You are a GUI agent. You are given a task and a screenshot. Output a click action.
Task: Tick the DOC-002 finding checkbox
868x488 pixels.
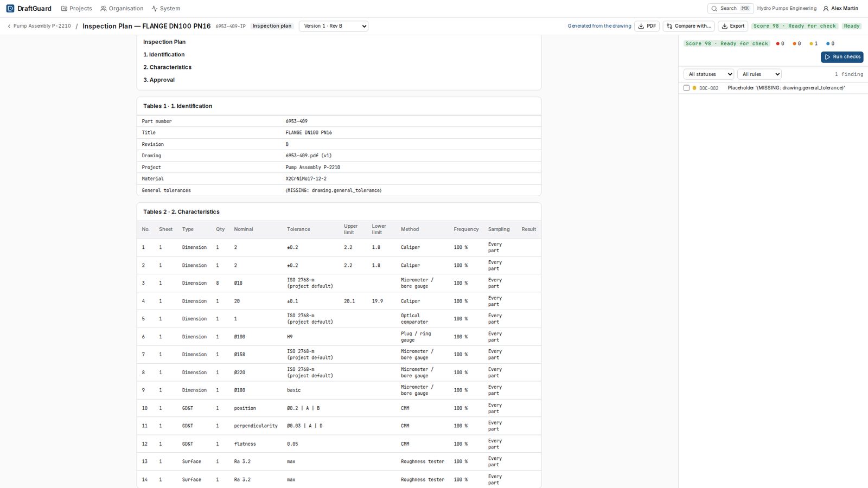pos(686,88)
